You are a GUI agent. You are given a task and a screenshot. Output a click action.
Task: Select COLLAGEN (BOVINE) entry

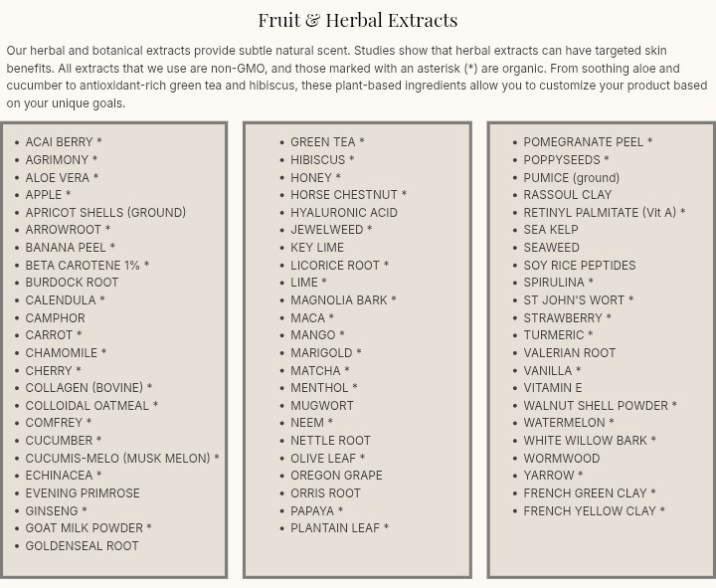pyautogui.click(x=89, y=387)
